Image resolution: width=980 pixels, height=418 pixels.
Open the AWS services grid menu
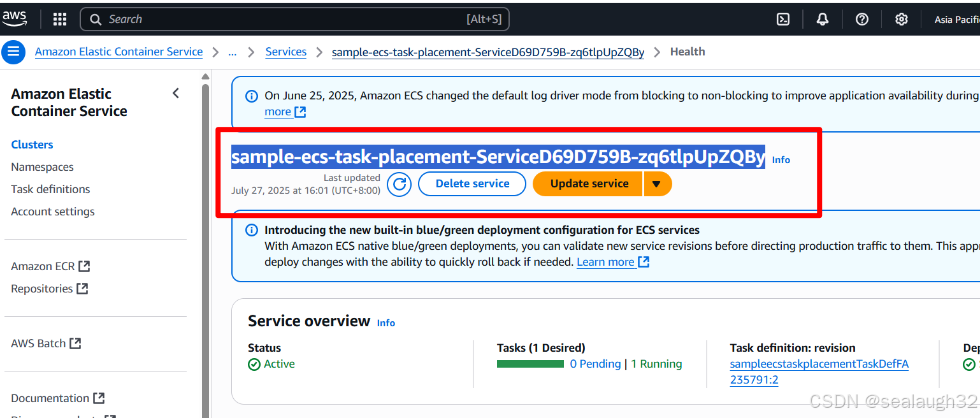tap(60, 20)
